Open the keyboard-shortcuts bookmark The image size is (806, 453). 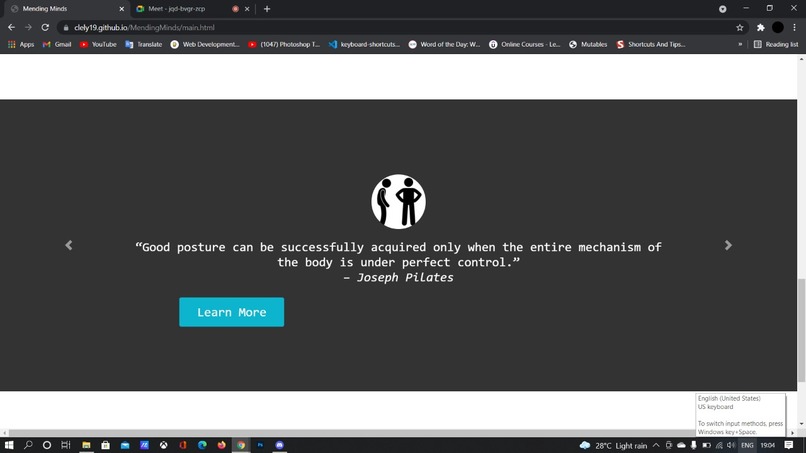364,44
